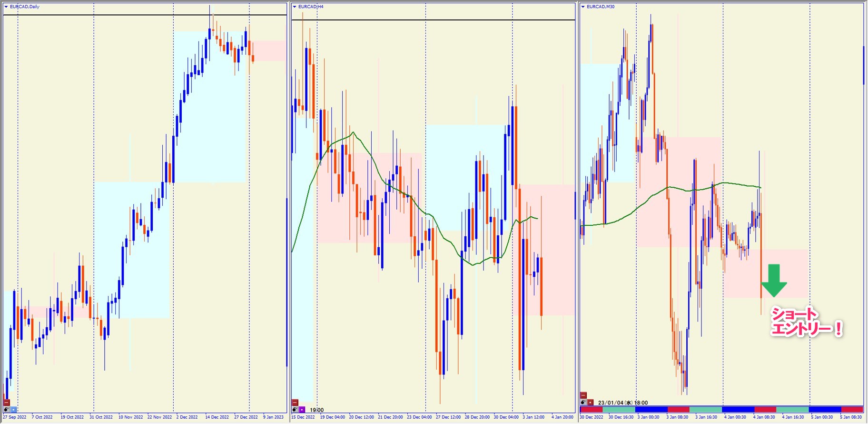The width and height of the screenshot is (868, 424).
Task: Click the bomb icon in the EURCAD Daily chart
Action: point(7,409)
